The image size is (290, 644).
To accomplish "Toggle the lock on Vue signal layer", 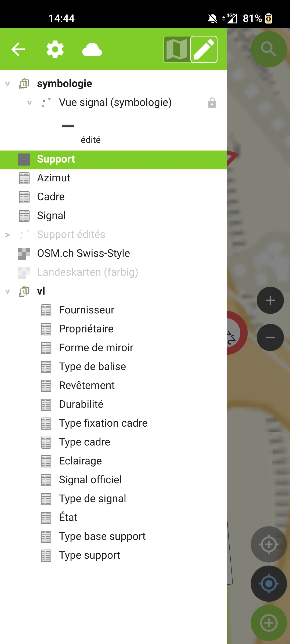I will pos(212,103).
